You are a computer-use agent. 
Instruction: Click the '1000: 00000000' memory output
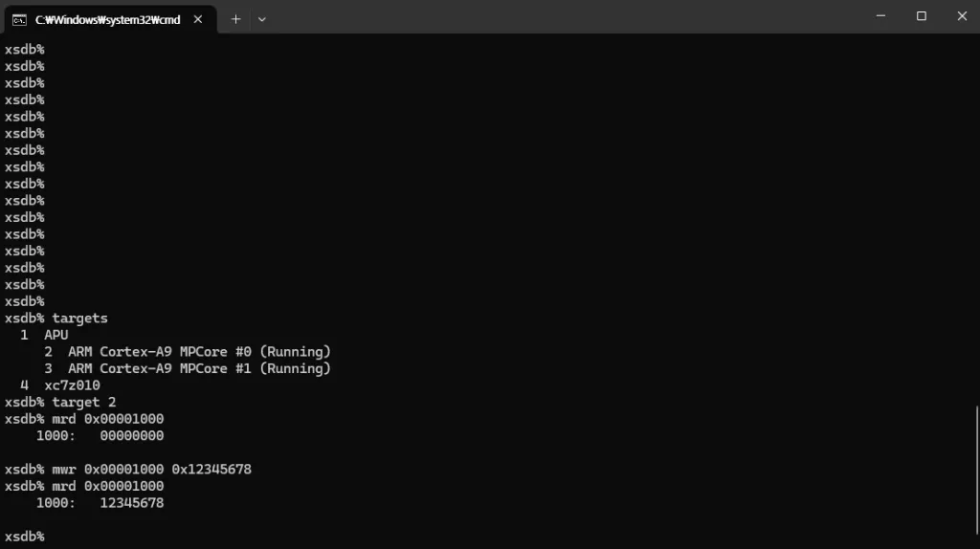[x=100, y=436]
